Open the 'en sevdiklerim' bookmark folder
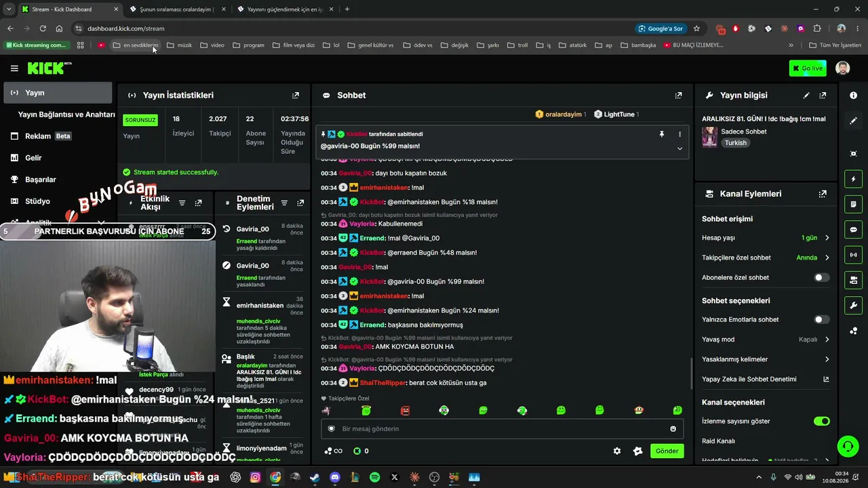Viewport: 868px width, 488px height. click(x=136, y=45)
